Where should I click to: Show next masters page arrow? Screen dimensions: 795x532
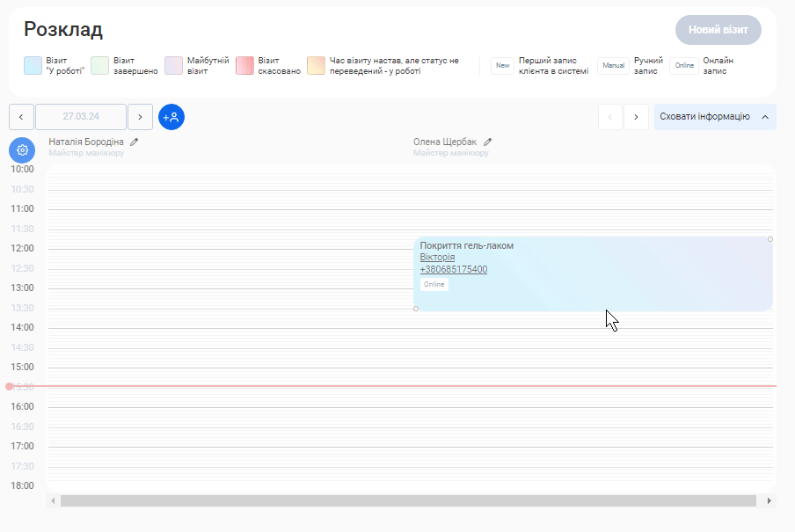click(x=636, y=117)
